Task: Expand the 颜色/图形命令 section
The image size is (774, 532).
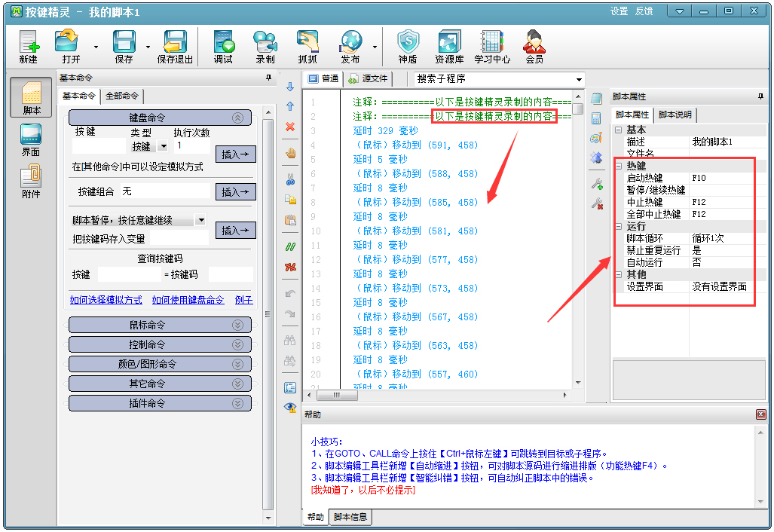Action: point(238,364)
